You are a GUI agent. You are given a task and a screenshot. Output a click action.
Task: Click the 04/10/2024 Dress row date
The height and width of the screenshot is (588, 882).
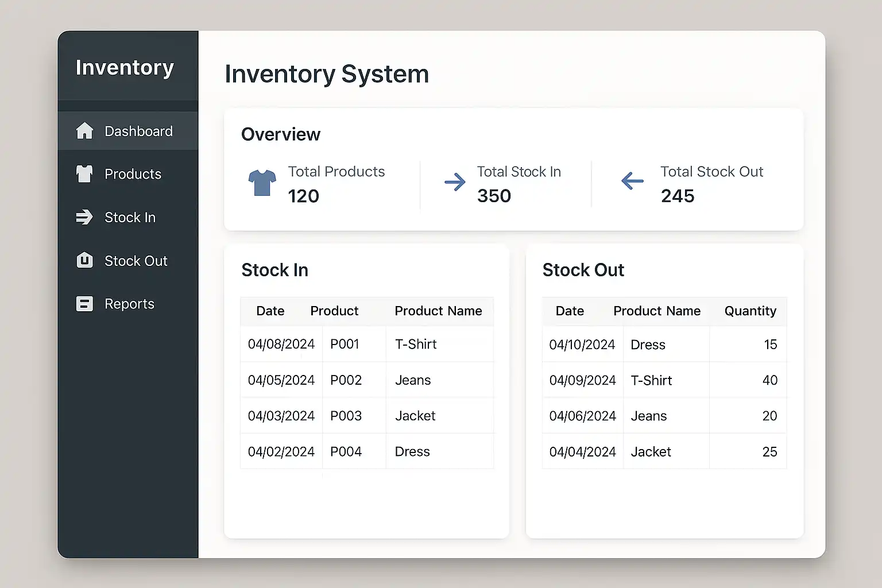coord(582,345)
